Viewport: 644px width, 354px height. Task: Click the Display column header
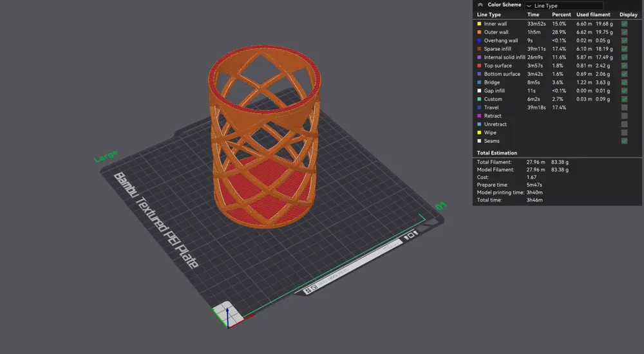629,14
